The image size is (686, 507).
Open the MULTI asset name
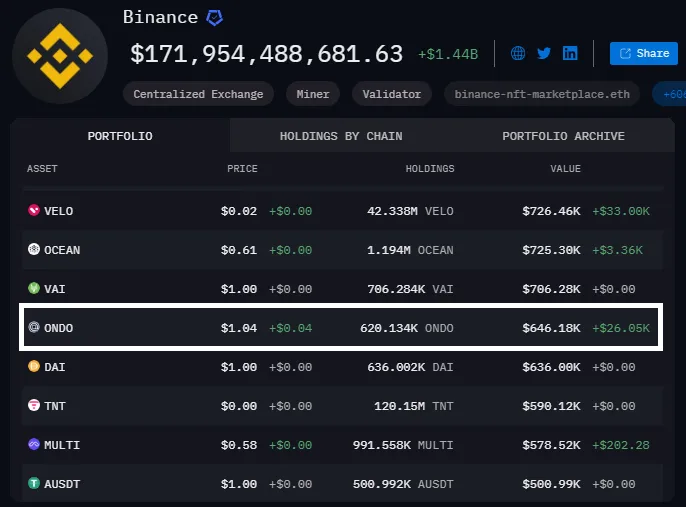[x=62, y=445]
